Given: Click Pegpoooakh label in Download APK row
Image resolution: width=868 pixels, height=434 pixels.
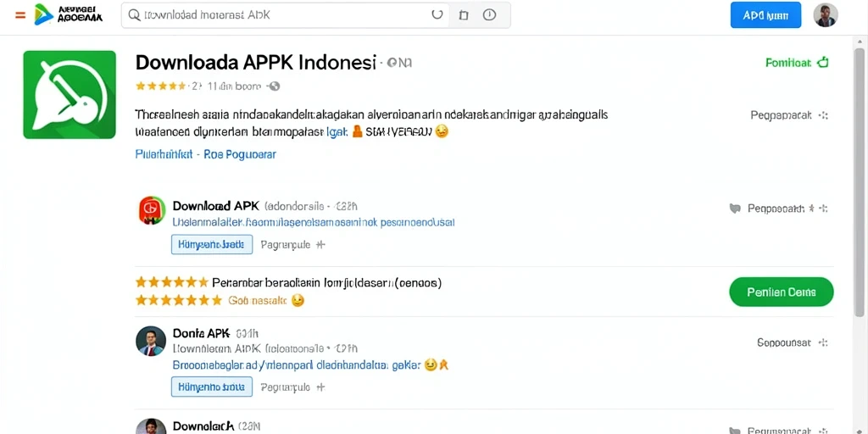Looking at the screenshot, I should (x=776, y=209).
